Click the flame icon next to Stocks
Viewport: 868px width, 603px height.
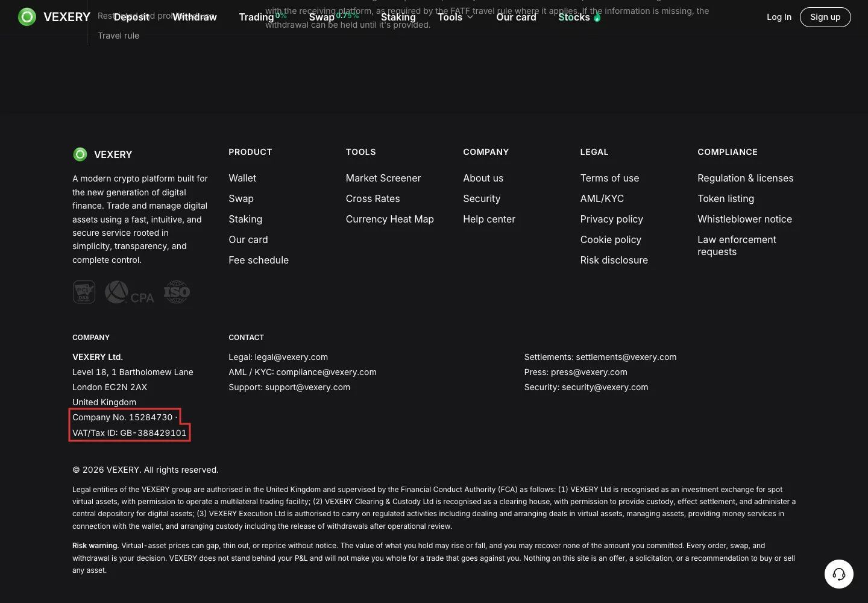point(597,17)
